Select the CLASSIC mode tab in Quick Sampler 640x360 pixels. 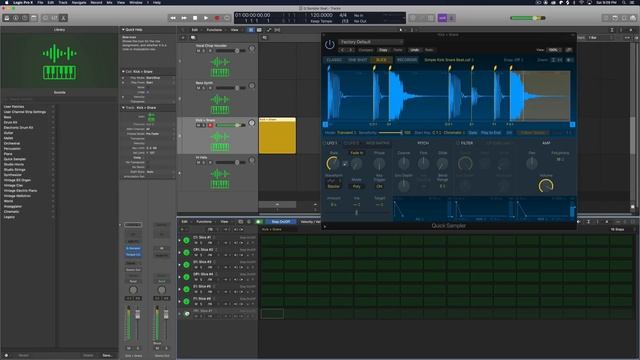pos(334,60)
